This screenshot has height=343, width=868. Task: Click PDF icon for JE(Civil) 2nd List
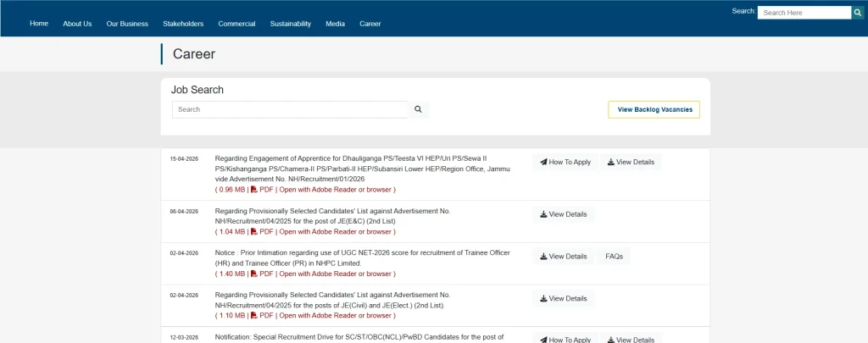tap(253, 315)
